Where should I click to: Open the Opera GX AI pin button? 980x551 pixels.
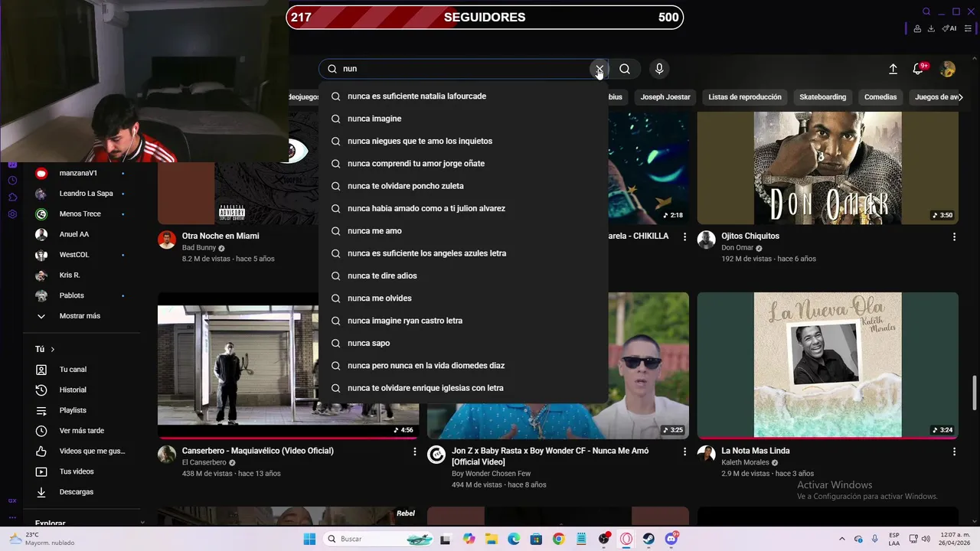(949, 28)
